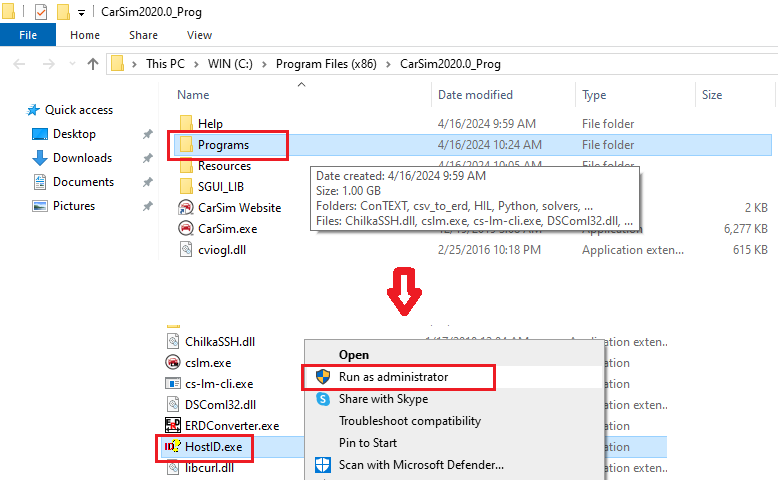778x484 pixels.
Task: Expand the recent locations dropdown arrow
Action: pos(70,64)
